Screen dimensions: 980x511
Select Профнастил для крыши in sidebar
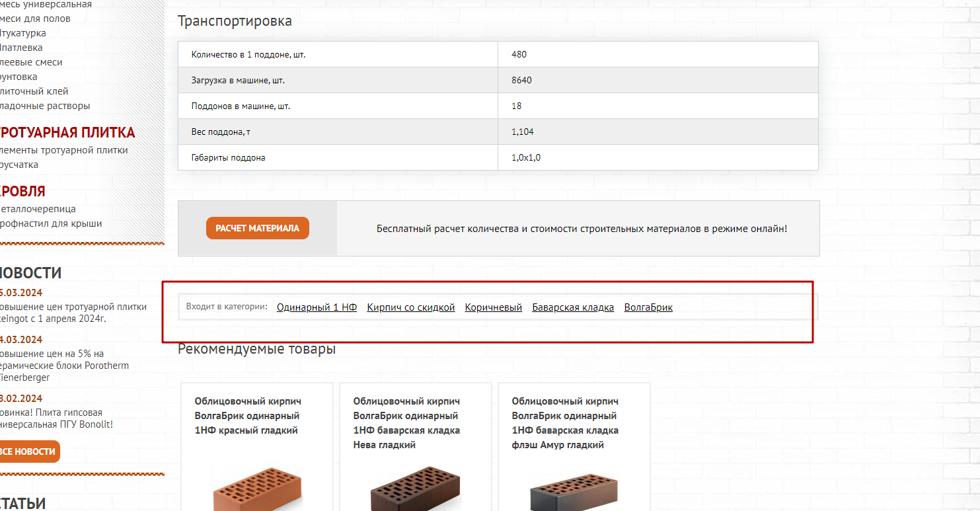50,223
